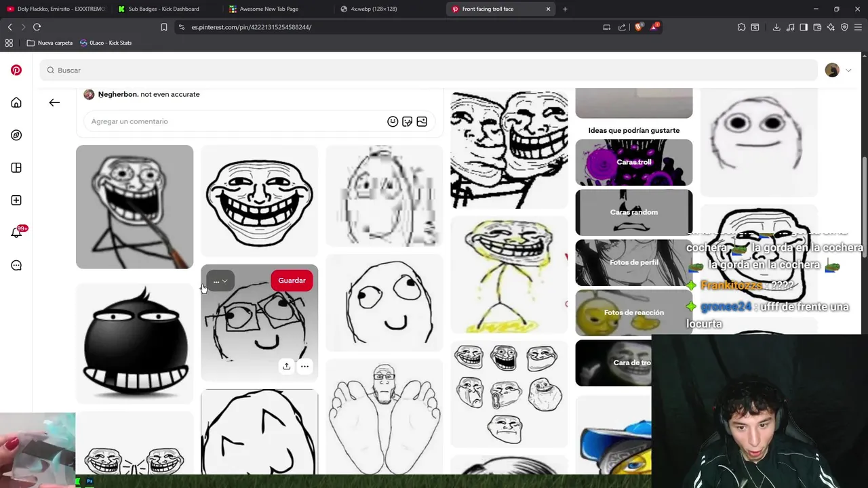Click Agregar un comentario input

click(x=234, y=121)
